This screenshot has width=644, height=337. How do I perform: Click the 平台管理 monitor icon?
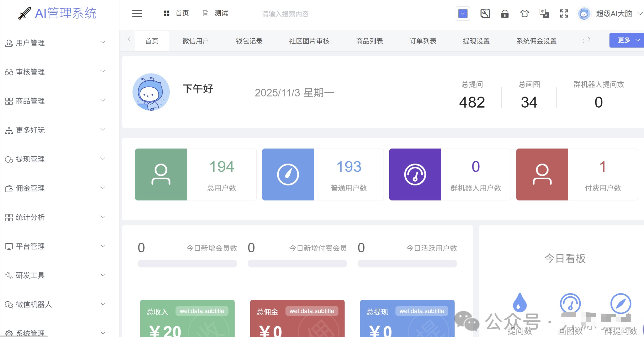[9, 247]
